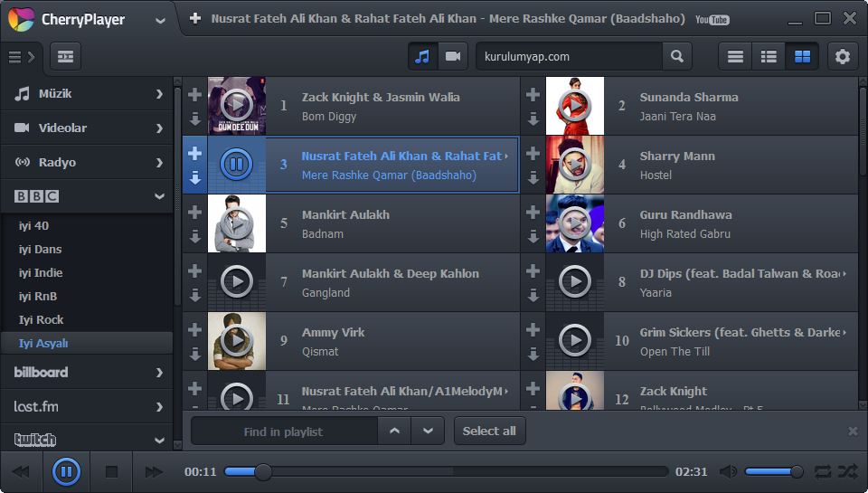Open the settings gear icon
The width and height of the screenshot is (868, 493).
(x=842, y=57)
